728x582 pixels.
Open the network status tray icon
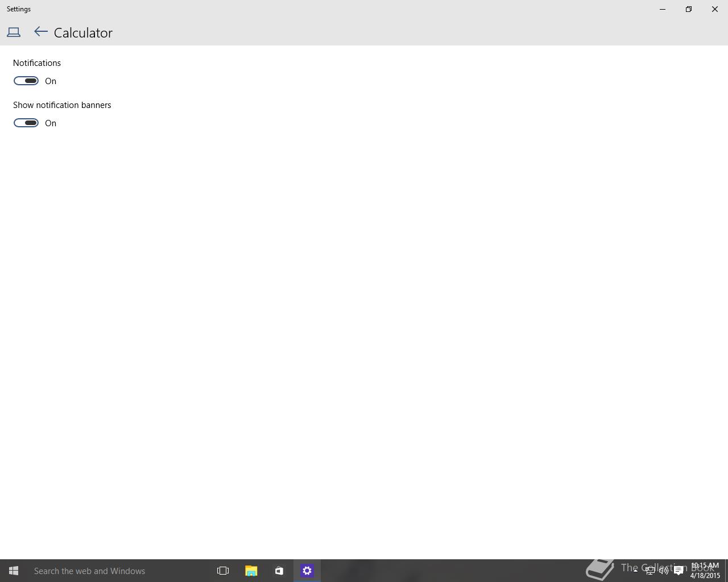click(x=650, y=571)
